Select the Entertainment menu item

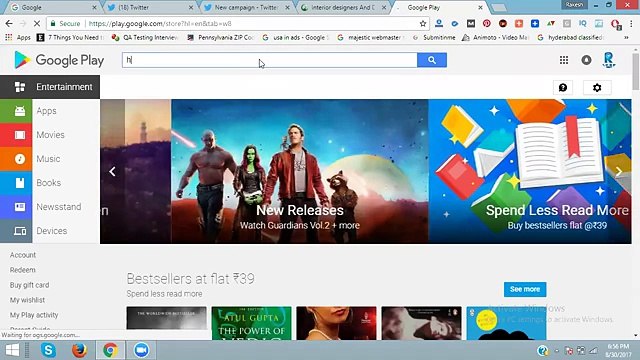point(50,87)
